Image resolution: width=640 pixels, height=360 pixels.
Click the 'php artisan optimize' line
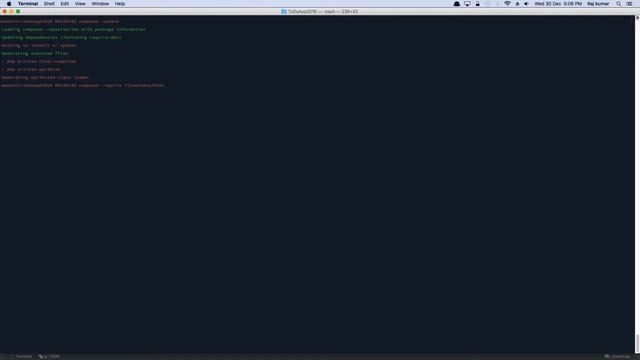(x=31, y=69)
